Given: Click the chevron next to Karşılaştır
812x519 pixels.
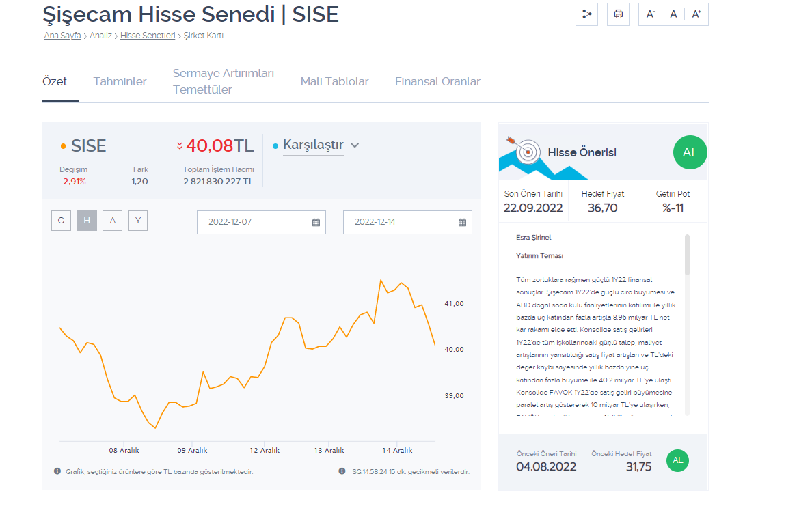Looking at the screenshot, I should (x=355, y=145).
